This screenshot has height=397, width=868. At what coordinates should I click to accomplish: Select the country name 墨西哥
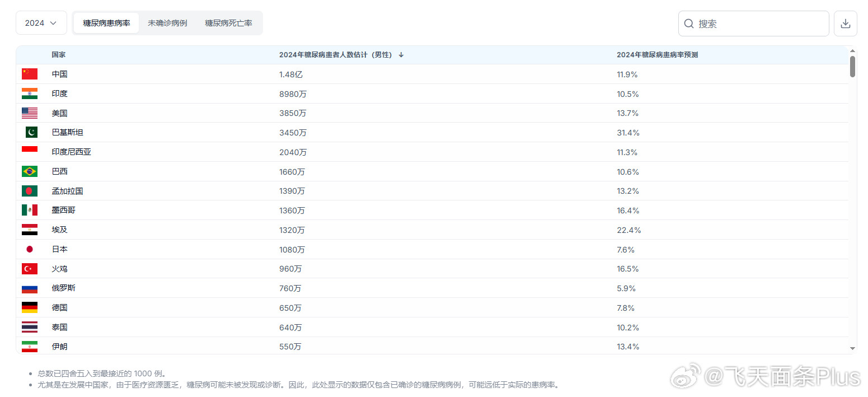[63, 211]
